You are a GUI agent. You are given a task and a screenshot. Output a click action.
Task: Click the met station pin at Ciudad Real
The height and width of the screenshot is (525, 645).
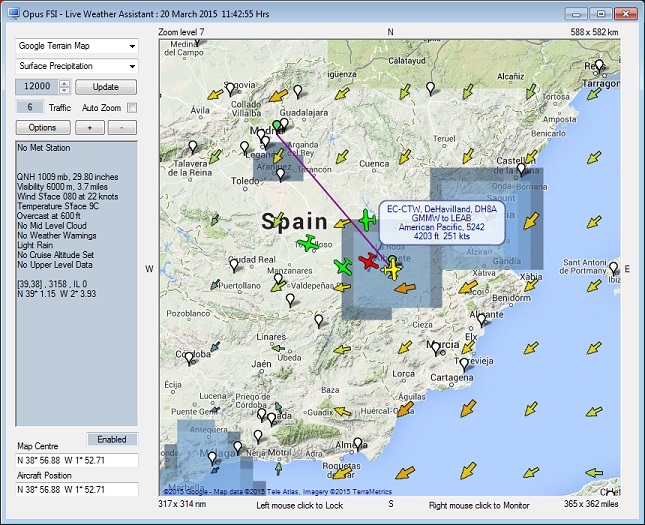pos(234,265)
